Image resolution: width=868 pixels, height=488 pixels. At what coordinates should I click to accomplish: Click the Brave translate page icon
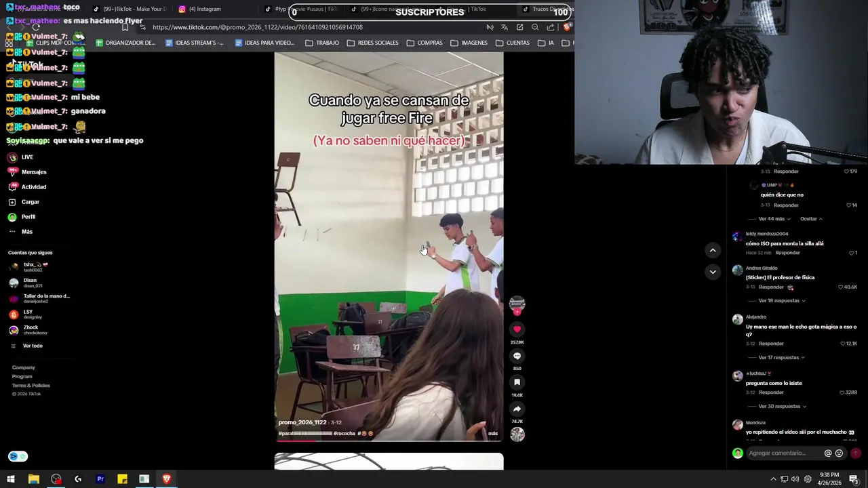(504, 27)
